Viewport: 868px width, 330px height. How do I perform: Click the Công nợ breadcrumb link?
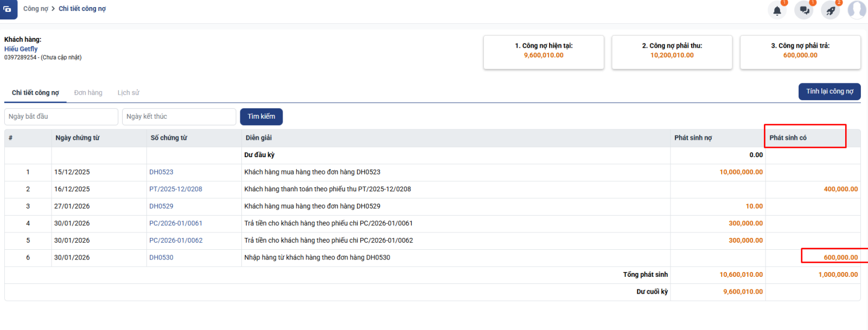coord(35,9)
